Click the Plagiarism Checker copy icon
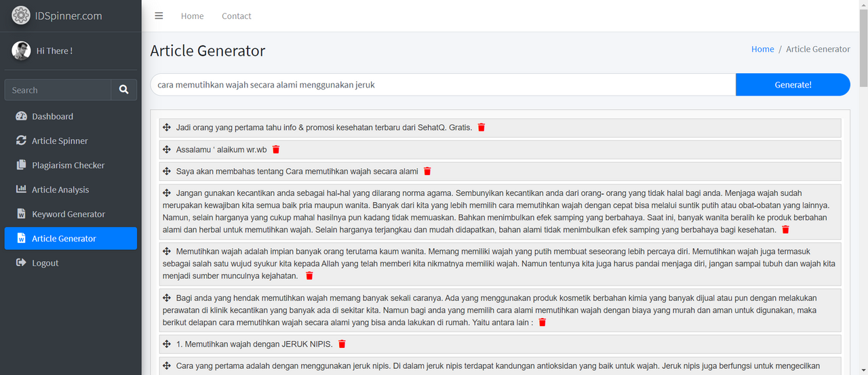Viewport: 868px width, 375px height. 21,165
